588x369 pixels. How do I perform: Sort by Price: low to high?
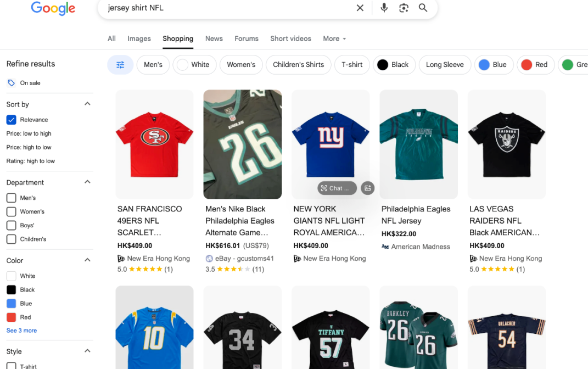29,133
